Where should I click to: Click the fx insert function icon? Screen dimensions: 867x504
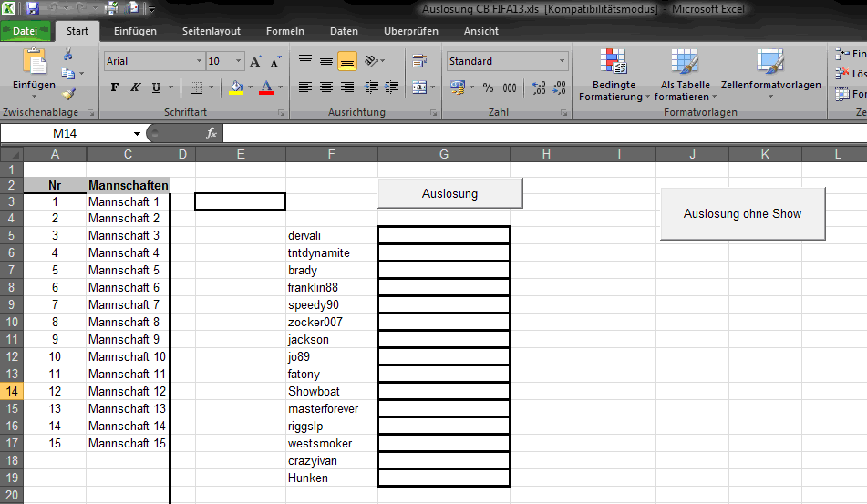click(x=212, y=133)
